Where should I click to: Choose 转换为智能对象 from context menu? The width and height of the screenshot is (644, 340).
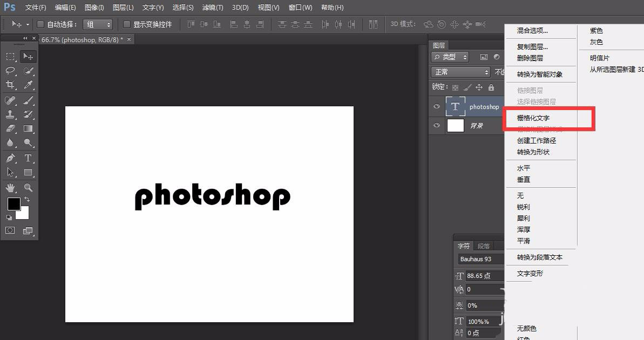point(540,74)
